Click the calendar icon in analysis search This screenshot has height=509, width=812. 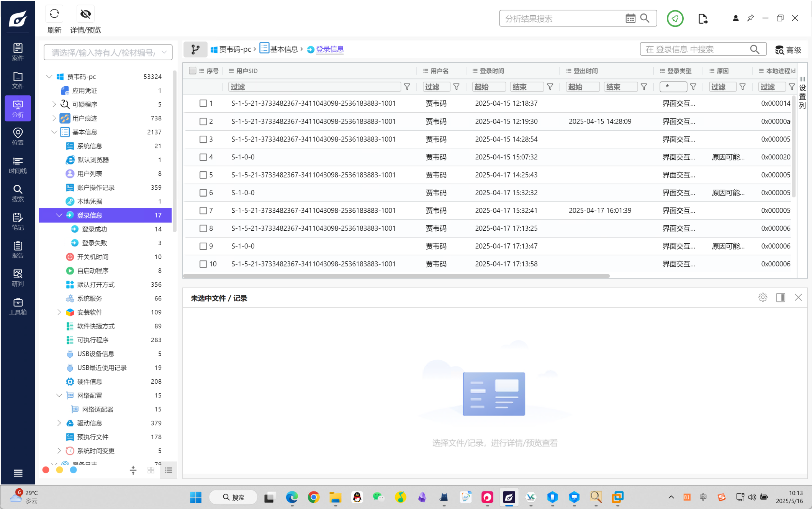click(x=630, y=18)
